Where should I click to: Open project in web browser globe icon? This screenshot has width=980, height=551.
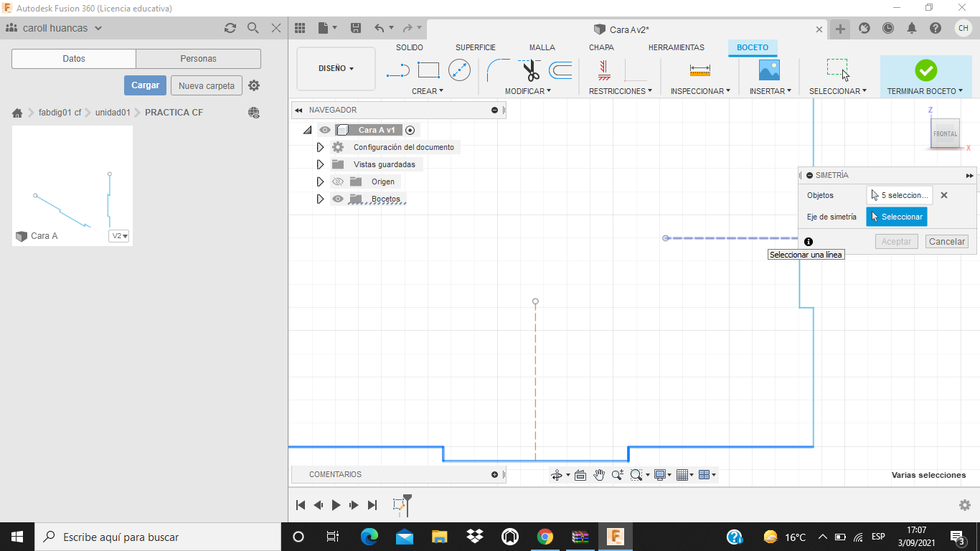[253, 113]
